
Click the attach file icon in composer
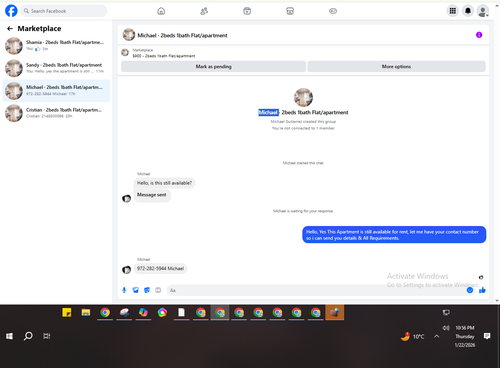tap(136, 290)
